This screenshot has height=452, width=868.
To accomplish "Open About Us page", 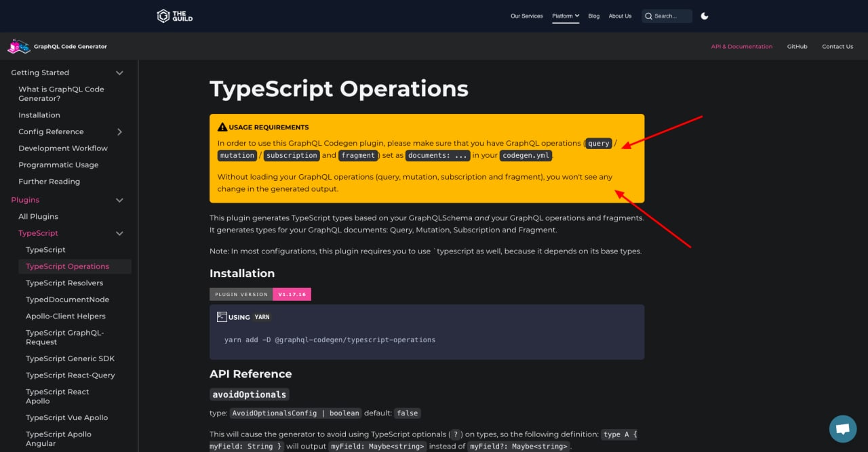I will [x=620, y=16].
